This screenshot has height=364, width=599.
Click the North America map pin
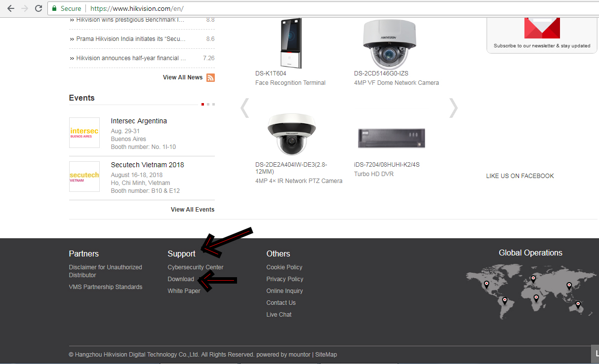486,285
